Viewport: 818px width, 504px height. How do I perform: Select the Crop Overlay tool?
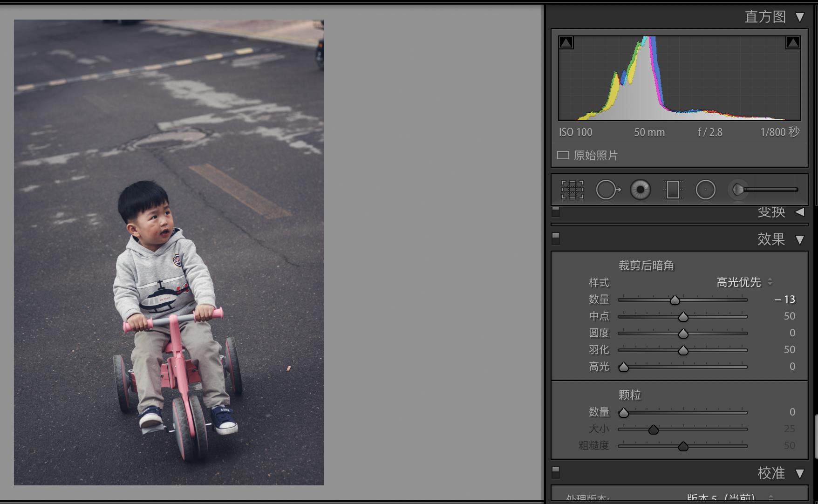tap(572, 190)
